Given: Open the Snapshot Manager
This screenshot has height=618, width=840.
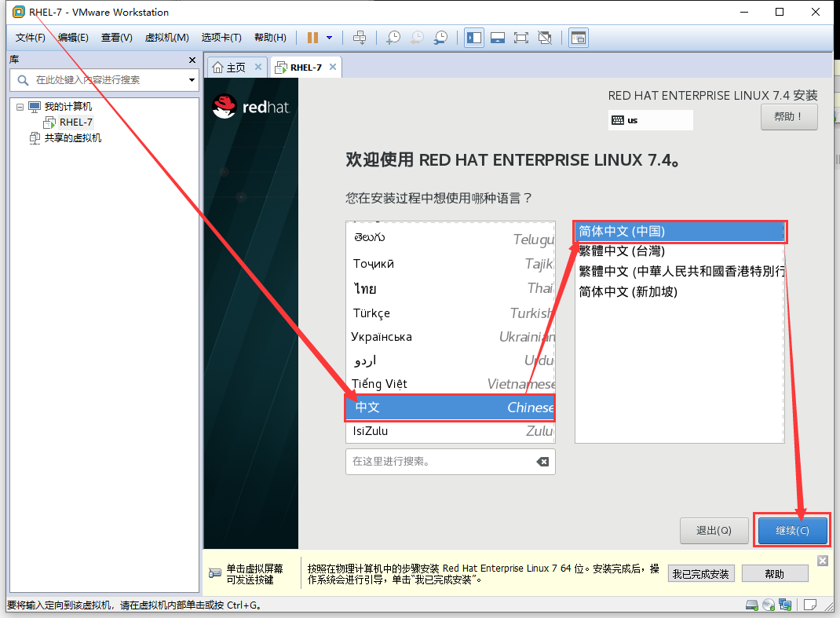Looking at the screenshot, I should pyautogui.click(x=441, y=37).
